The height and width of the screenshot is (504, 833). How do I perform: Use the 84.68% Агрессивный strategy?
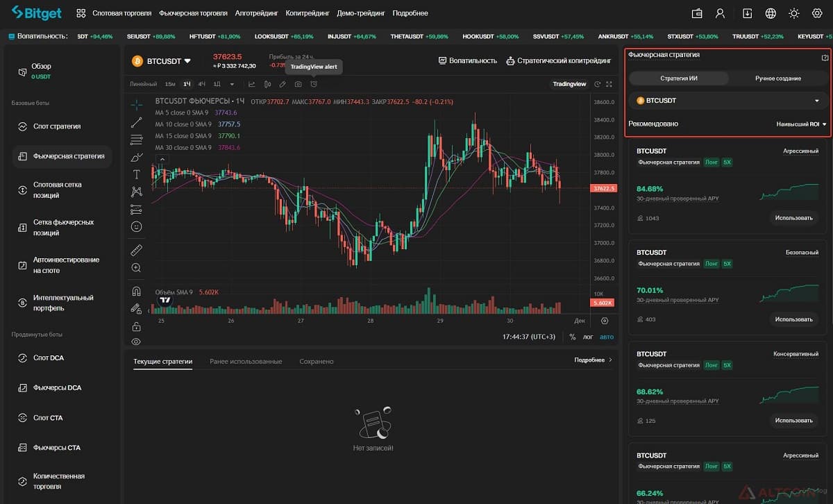coord(793,218)
